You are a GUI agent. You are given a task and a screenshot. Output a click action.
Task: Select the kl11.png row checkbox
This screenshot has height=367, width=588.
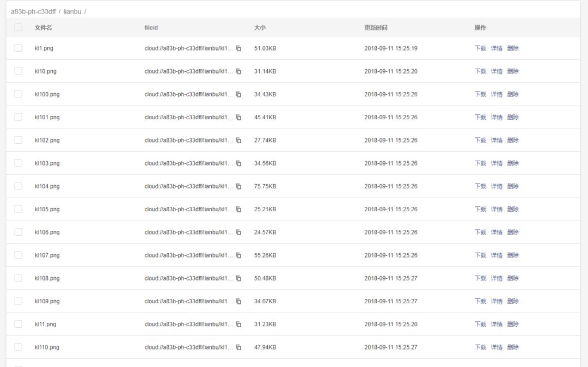18,324
